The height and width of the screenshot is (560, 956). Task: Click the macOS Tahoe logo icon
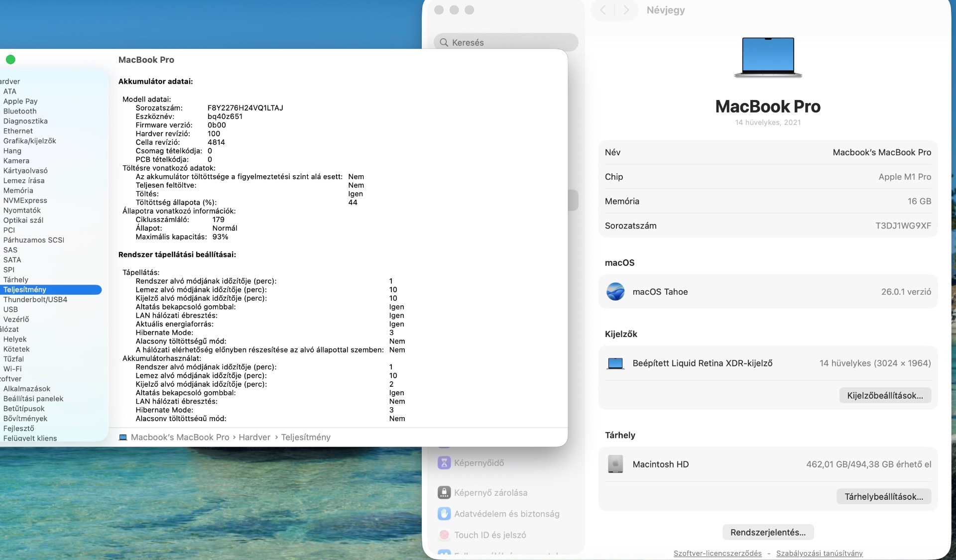(615, 292)
